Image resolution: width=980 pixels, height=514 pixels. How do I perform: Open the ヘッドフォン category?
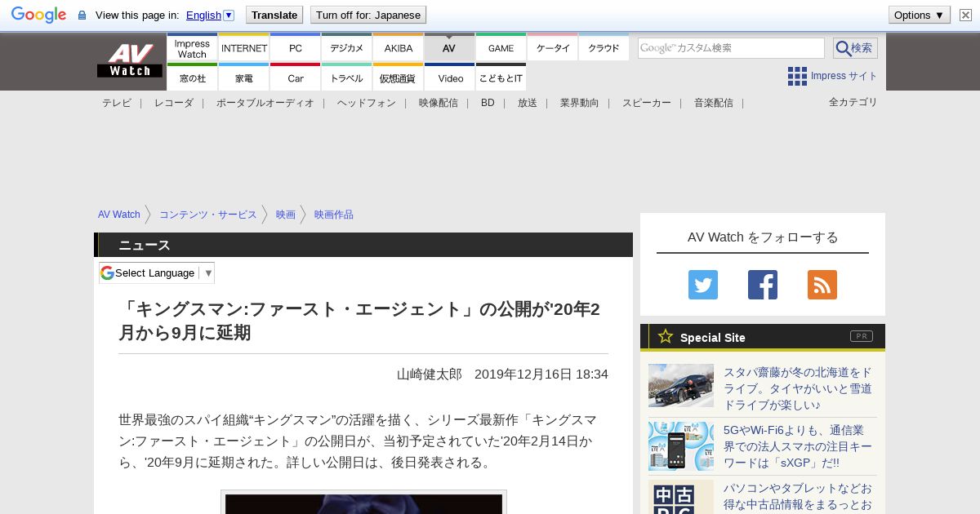pos(366,103)
